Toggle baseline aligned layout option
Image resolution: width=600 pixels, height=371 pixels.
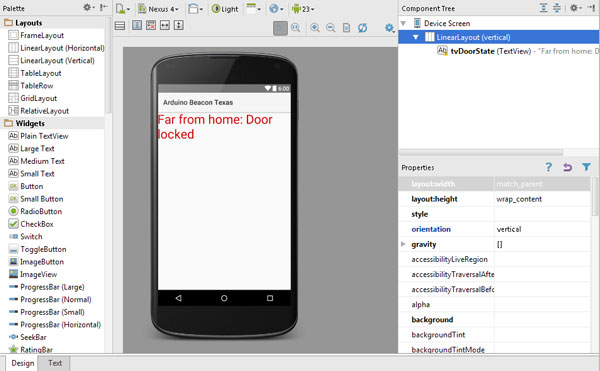click(x=137, y=26)
